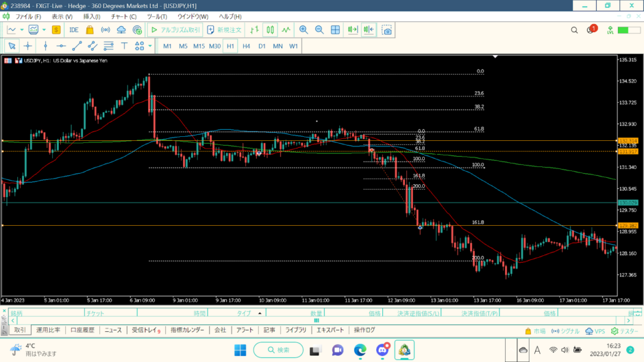The height and width of the screenshot is (362, 644).
Task: Select the trendline drawing tool
Action: tap(77, 46)
